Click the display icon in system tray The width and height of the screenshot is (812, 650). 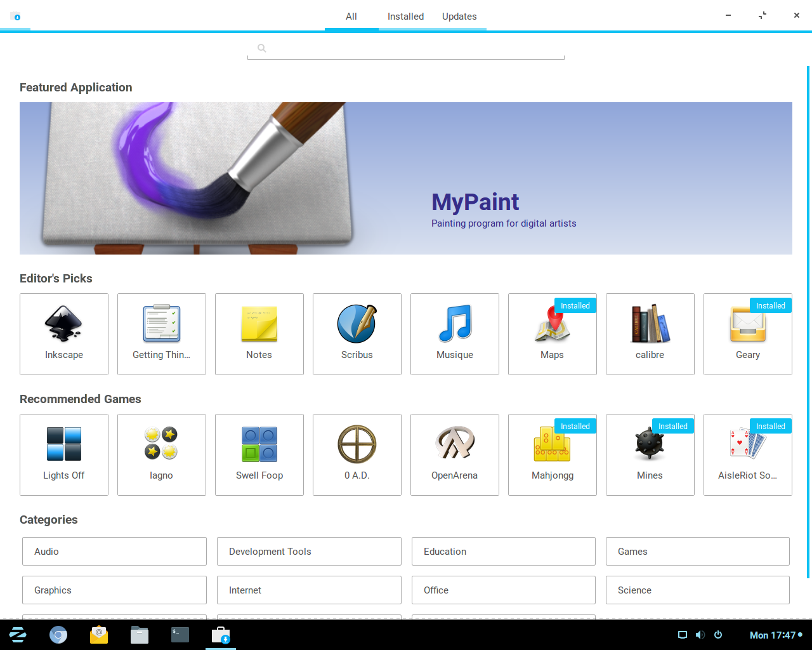pos(683,635)
